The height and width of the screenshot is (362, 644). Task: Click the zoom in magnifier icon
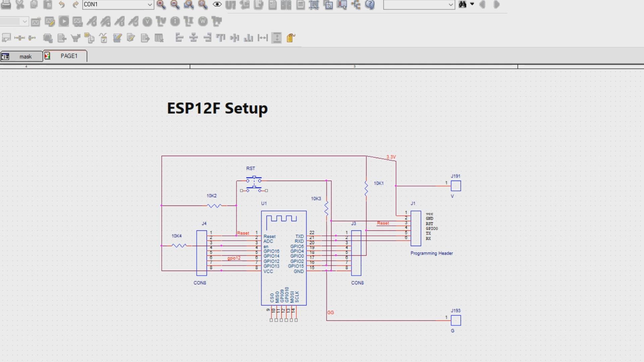(161, 4)
